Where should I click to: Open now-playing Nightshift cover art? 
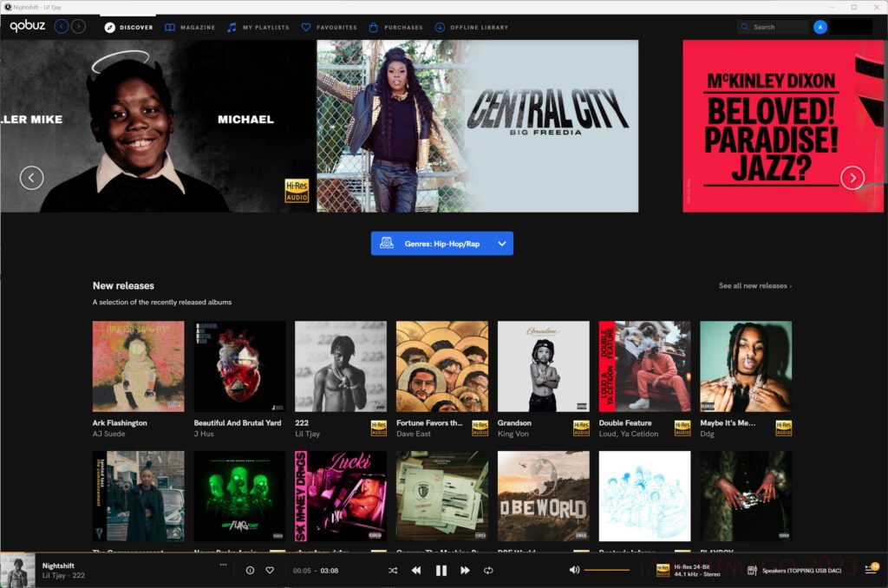[x=17, y=571]
